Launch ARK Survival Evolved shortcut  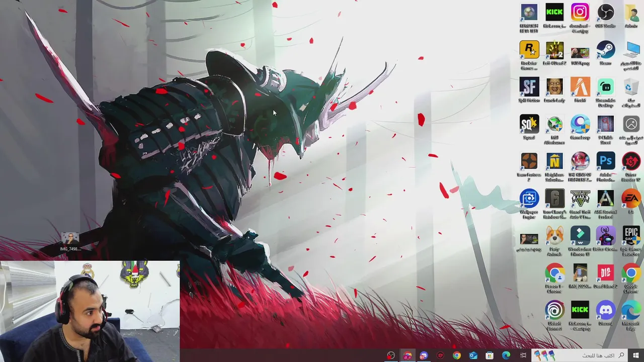[605, 204]
